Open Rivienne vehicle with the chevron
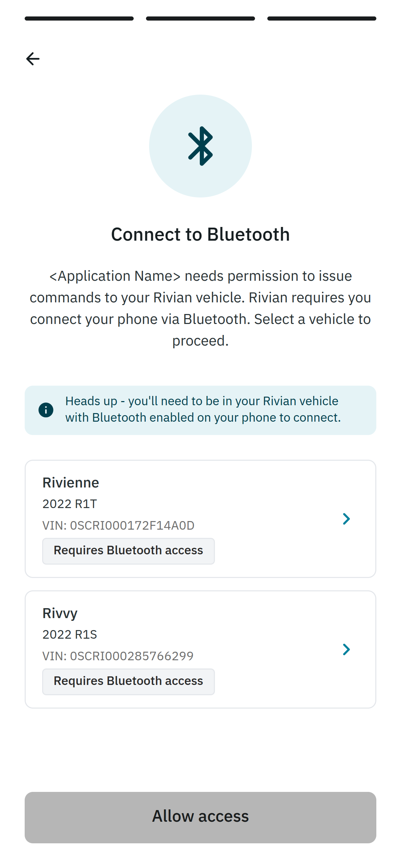This screenshot has width=401, height=868. pos(347,519)
